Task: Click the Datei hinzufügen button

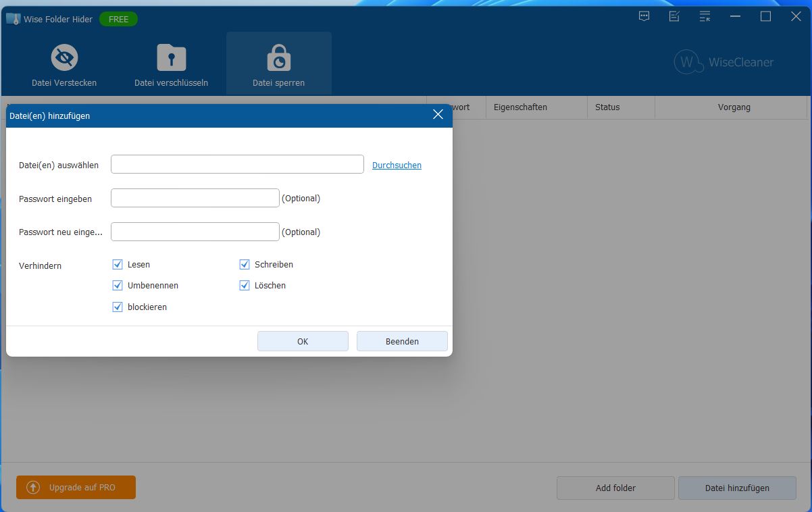Action: 737,488
